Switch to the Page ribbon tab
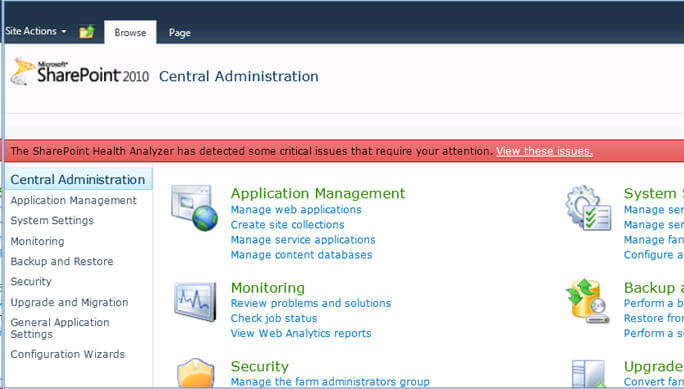This screenshot has width=684, height=389. [x=180, y=33]
